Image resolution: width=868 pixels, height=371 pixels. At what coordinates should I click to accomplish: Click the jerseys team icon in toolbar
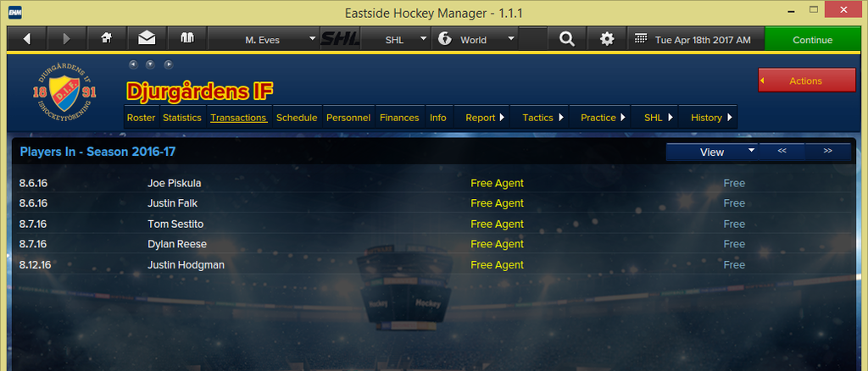(187, 39)
